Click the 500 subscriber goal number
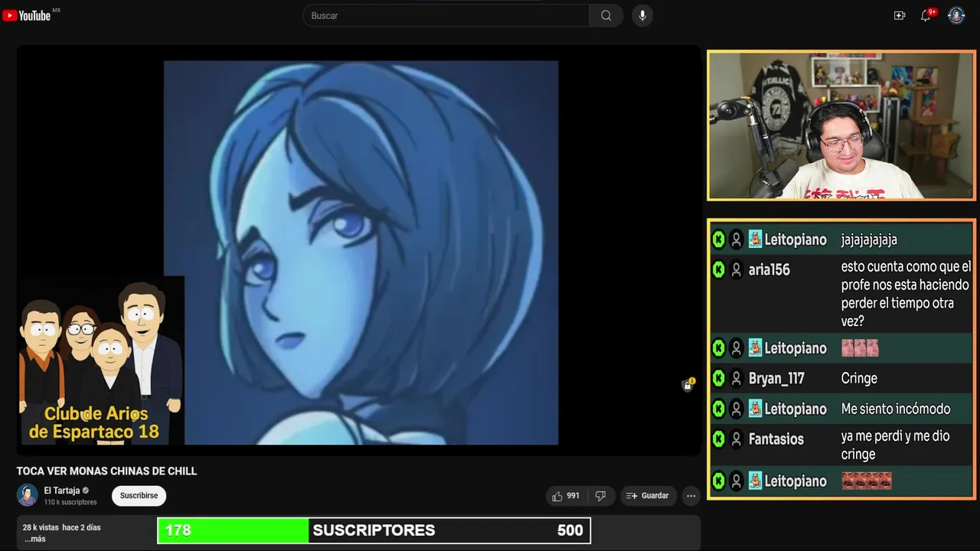 [x=570, y=530]
